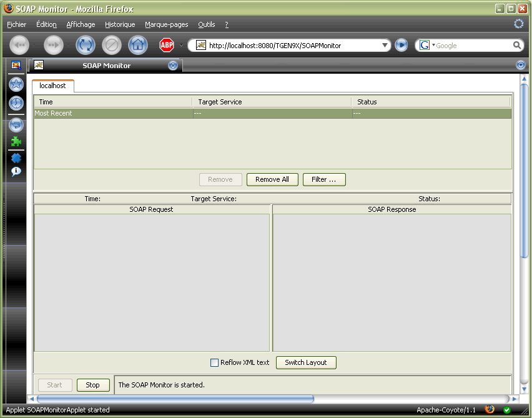The height and width of the screenshot is (418, 532).
Task: Click the Home button in toolbar
Action: [138, 45]
